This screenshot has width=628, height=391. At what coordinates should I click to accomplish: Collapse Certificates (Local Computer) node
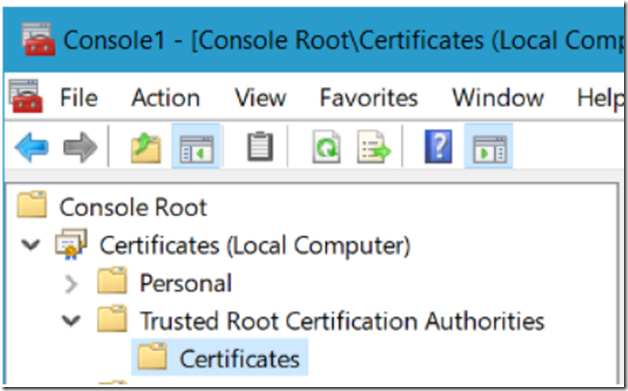point(31,244)
